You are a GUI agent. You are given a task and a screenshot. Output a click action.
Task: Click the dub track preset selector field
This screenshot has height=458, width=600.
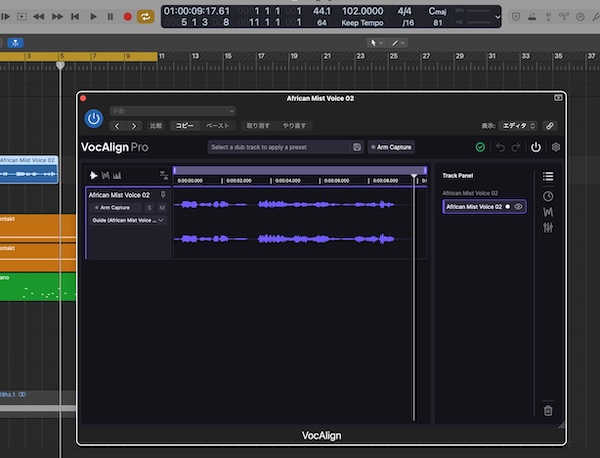279,147
